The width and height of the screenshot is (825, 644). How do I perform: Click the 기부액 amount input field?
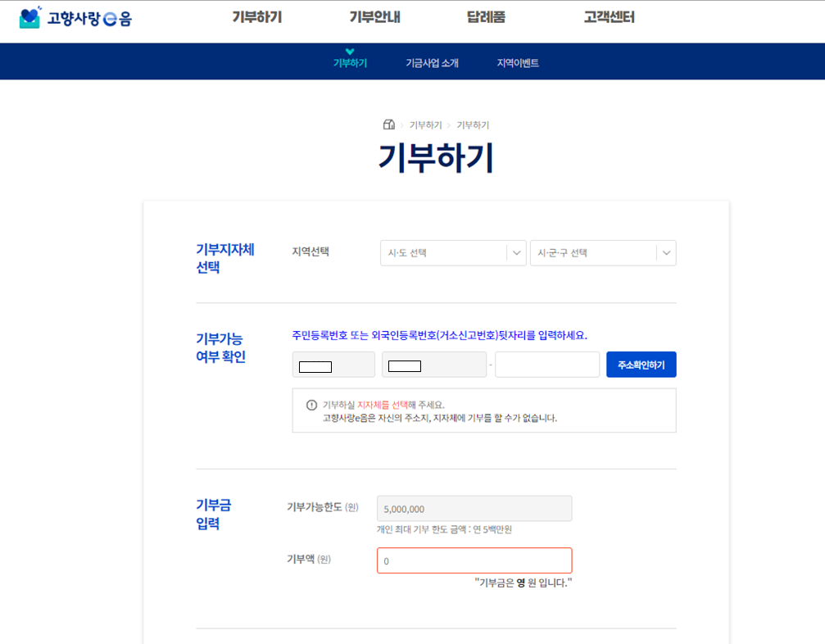[474, 560]
